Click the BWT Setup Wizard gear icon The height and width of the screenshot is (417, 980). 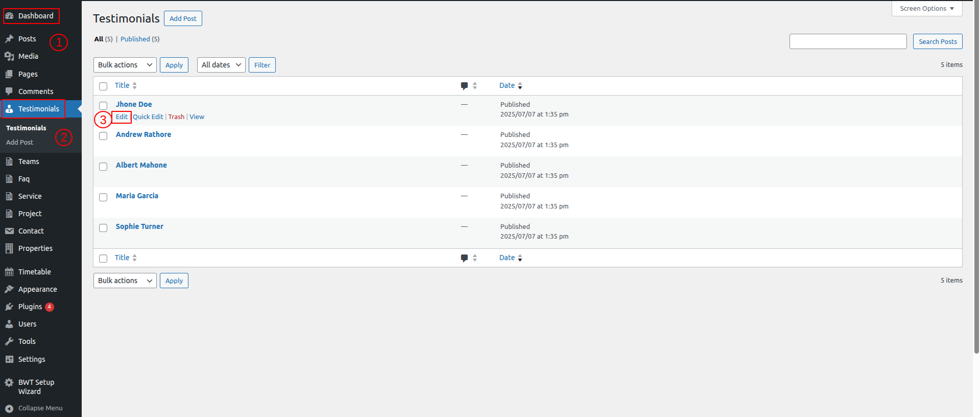coord(9,382)
